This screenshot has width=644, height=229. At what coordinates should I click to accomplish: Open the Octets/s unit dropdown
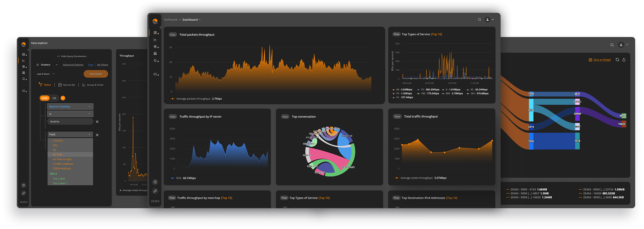pos(47,65)
